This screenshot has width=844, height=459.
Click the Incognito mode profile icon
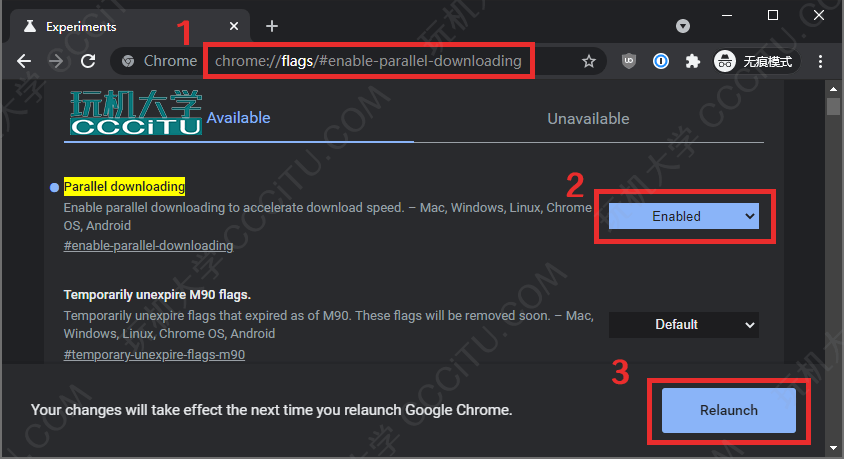726,61
